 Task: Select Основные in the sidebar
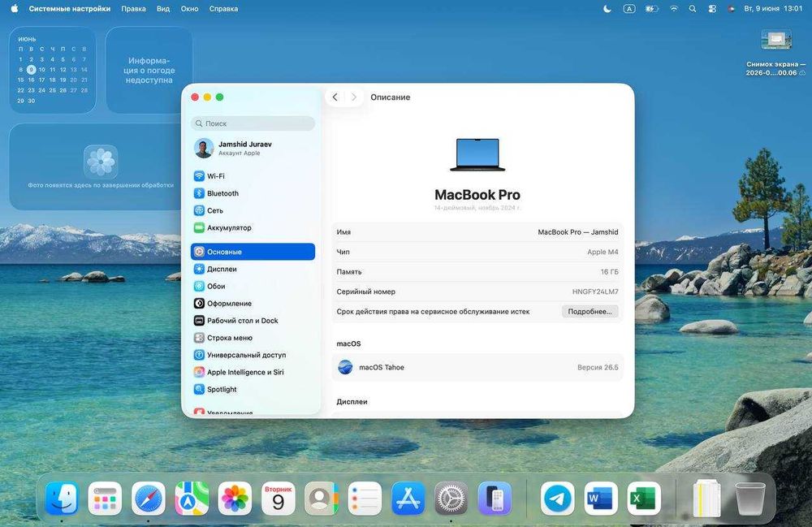[253, 252]
